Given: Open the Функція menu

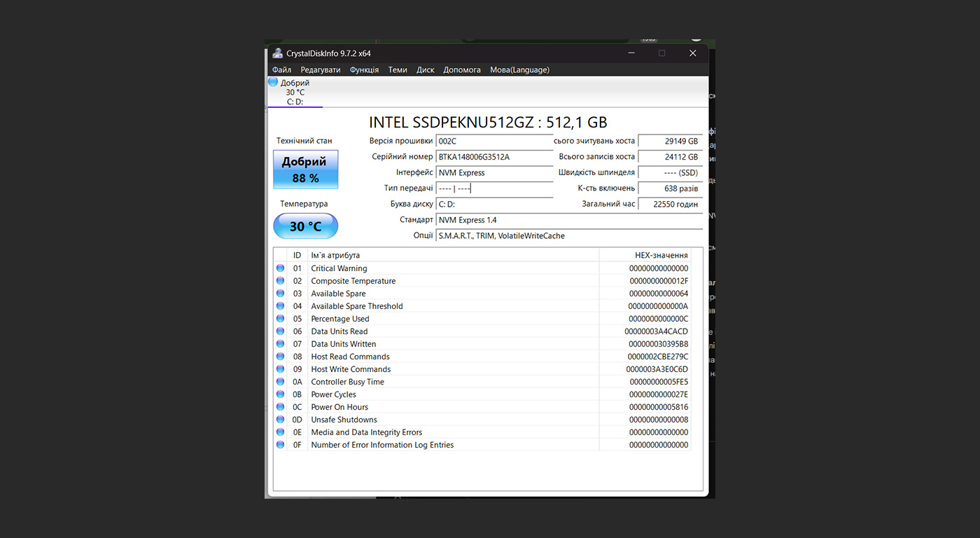Looking at the screenshot, I should pyautogui.click(x=364, y=70).
